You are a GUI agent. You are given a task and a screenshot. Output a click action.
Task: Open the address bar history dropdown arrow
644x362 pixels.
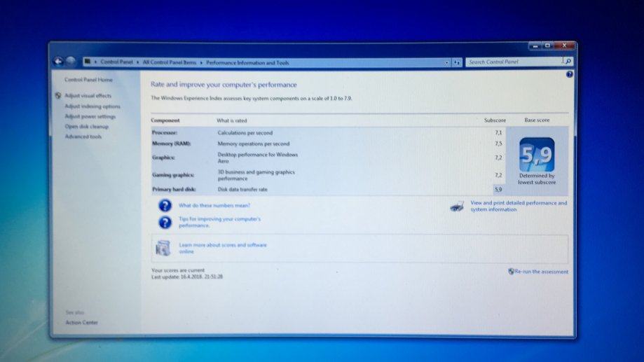tap(446, 62)
